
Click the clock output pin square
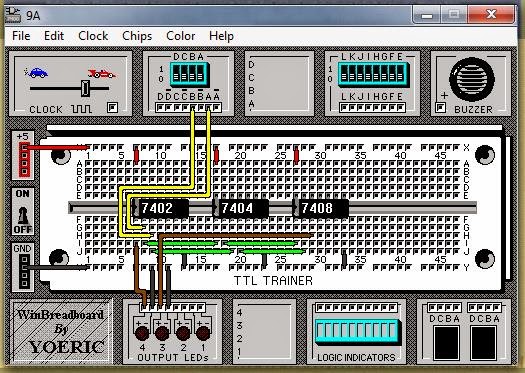click(x=112, y=107)
